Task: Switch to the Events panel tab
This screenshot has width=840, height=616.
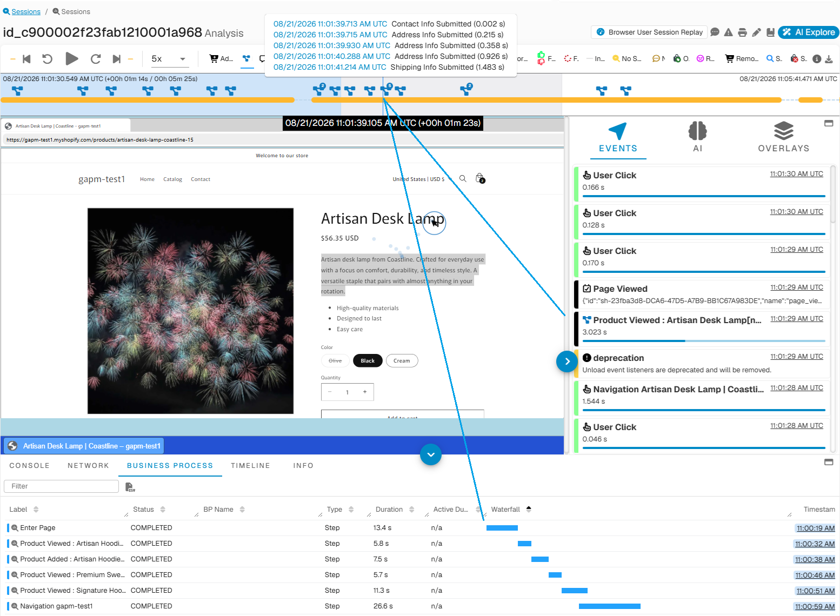Action: 618,137
